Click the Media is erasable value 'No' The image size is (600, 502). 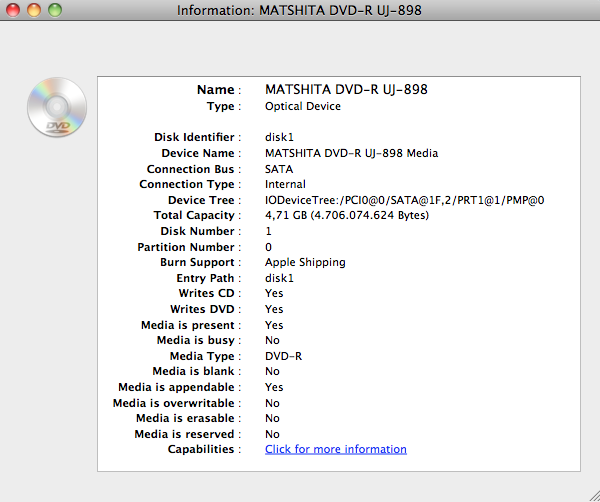[x=272, y=419]
